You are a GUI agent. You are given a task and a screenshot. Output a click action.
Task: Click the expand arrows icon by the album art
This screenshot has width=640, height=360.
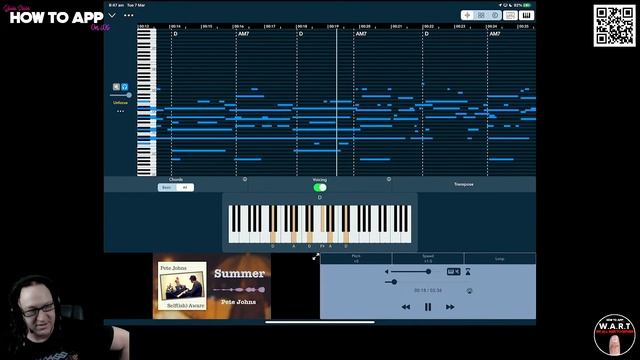click(x=316, y=257)
